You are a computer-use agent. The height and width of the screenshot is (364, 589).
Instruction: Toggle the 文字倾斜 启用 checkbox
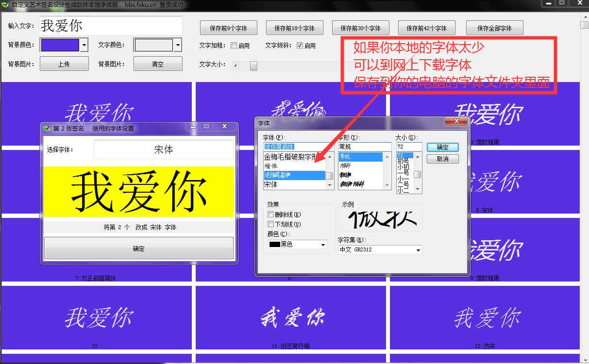pos(300,46)
